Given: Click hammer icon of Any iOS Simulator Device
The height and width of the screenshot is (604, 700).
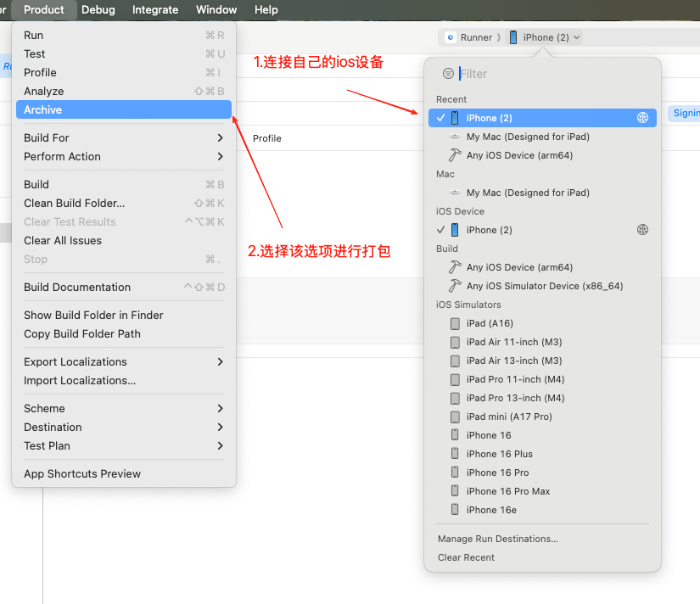Looking at the screenshot, I should [455, 286].
